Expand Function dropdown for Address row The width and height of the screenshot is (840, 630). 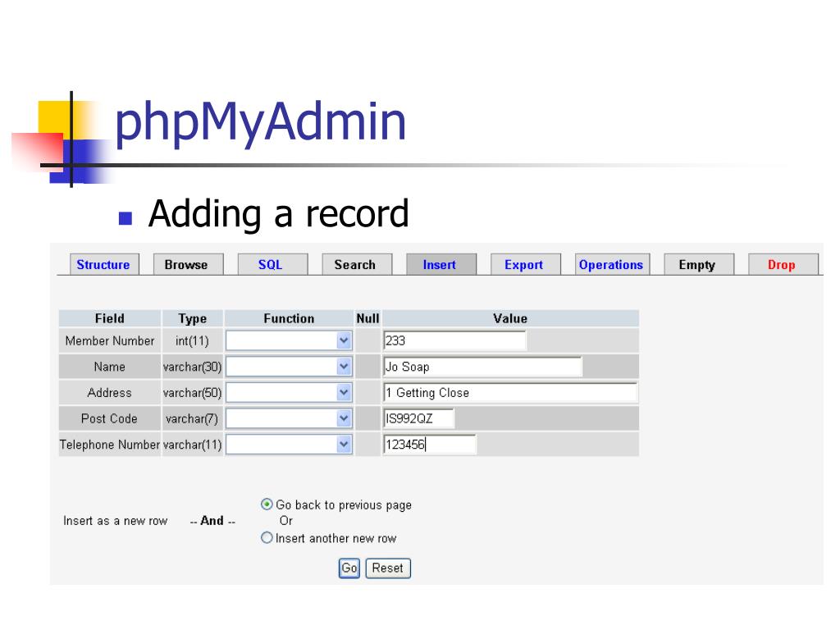(x=289, y=393)
